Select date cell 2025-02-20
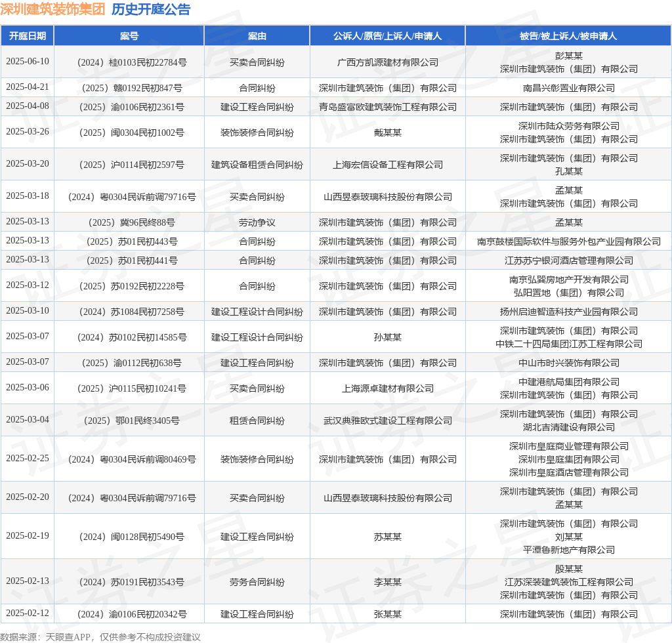 pos(28,497)
